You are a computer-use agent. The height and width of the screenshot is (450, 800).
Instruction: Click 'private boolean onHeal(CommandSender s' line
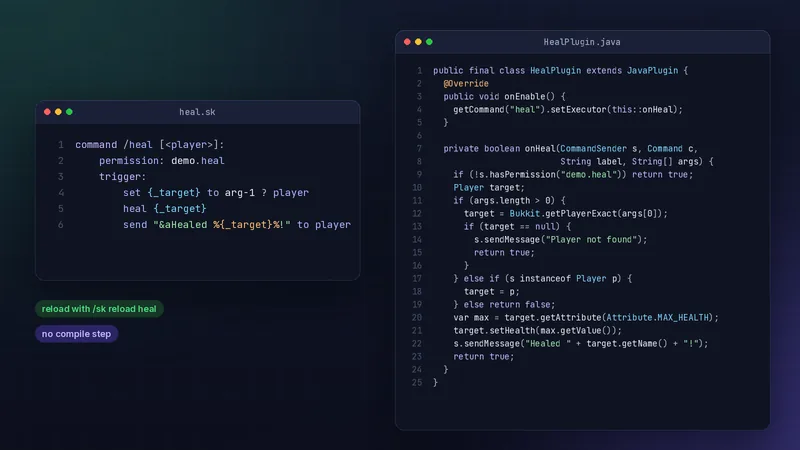pyautogui.click(x=570, y=148)
